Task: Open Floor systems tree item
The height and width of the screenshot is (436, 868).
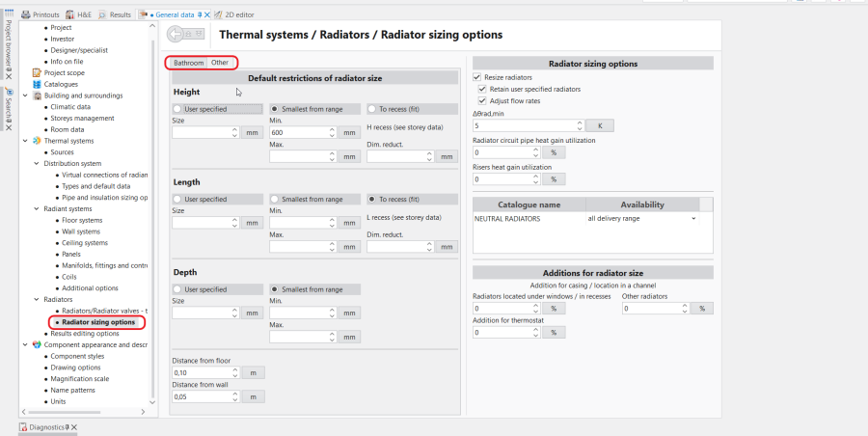Action: (82, 220)
